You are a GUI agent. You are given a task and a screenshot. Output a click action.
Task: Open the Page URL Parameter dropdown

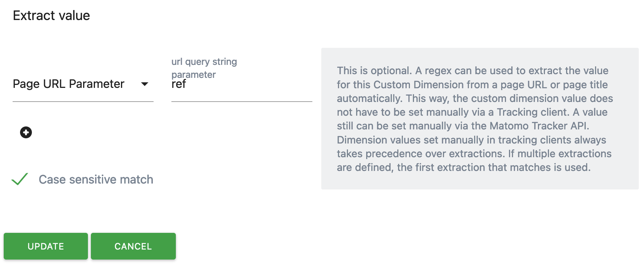pos(83,84)
